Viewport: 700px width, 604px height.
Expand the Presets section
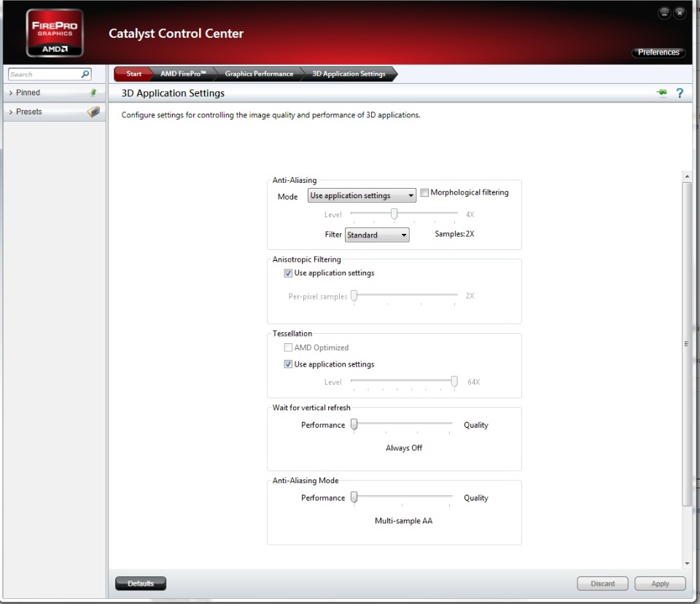(x=55, y=111)
